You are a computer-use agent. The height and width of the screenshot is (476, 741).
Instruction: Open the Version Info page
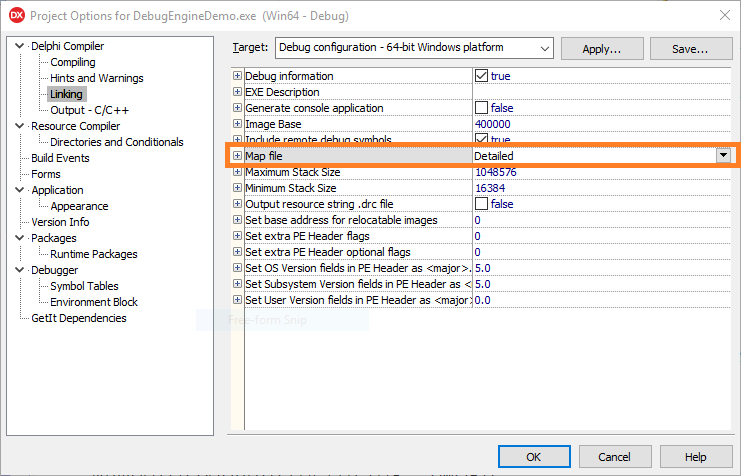coord(60,222)
